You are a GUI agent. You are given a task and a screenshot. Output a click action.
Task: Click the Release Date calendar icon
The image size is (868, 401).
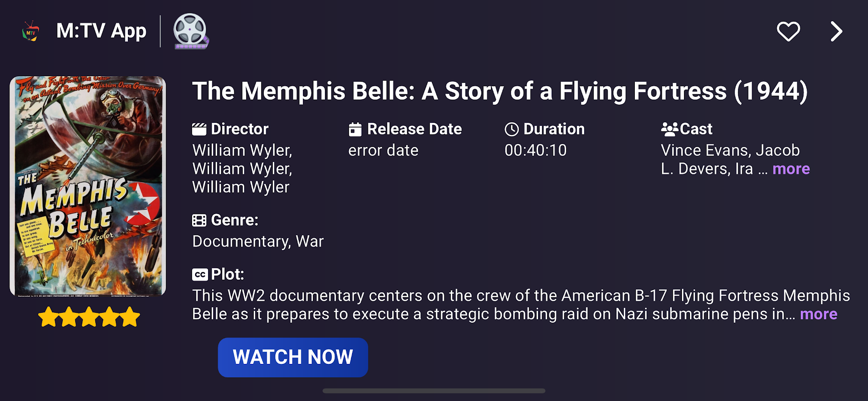tap(355, 129)
